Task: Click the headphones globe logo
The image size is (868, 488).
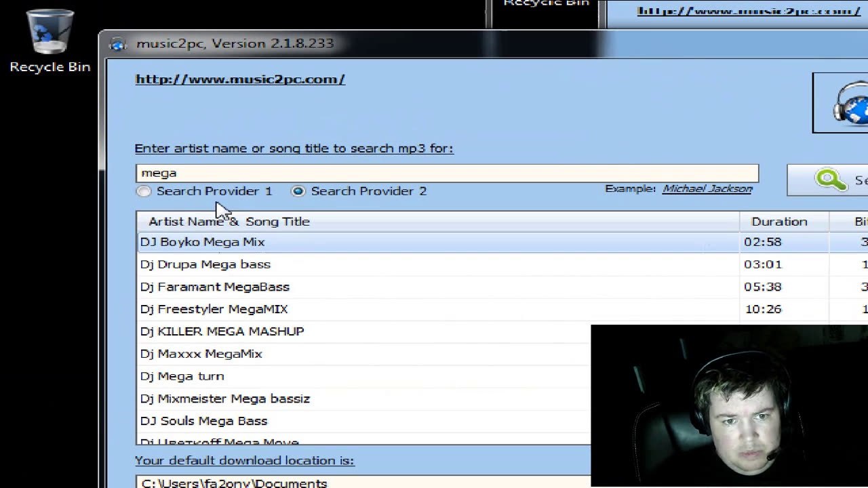Action: [841, 103]
